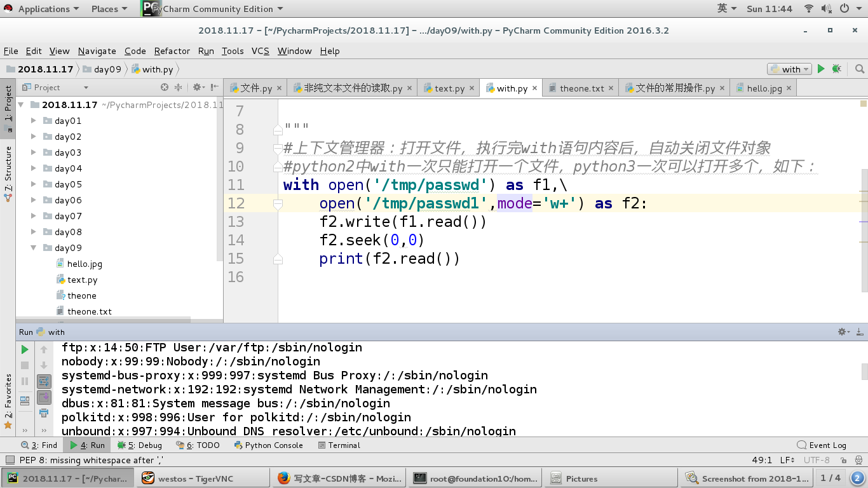Open the Terminal tool window
Image resolution: width=868 pixels, height=488 pixels.
pyautogui.click(x=338, y=445)
